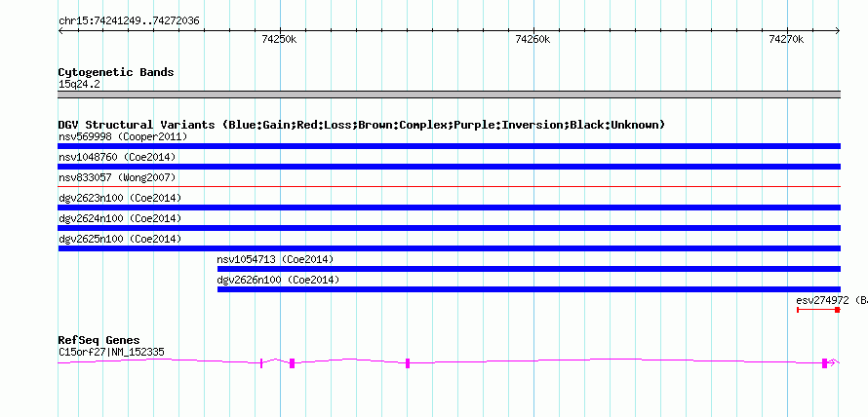
Task: Select the dgv2626n100 blue gain bar
Action: point(529,289)
